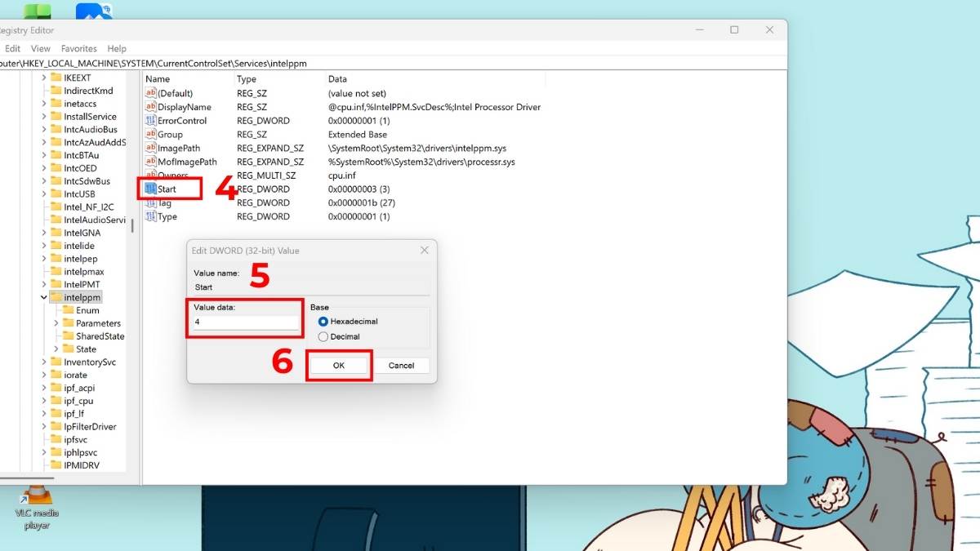This screenshot has width=980, height=551.
Task: Click the Owners REG_MULTI_SZ icon
Action: [x=151, y=175]
